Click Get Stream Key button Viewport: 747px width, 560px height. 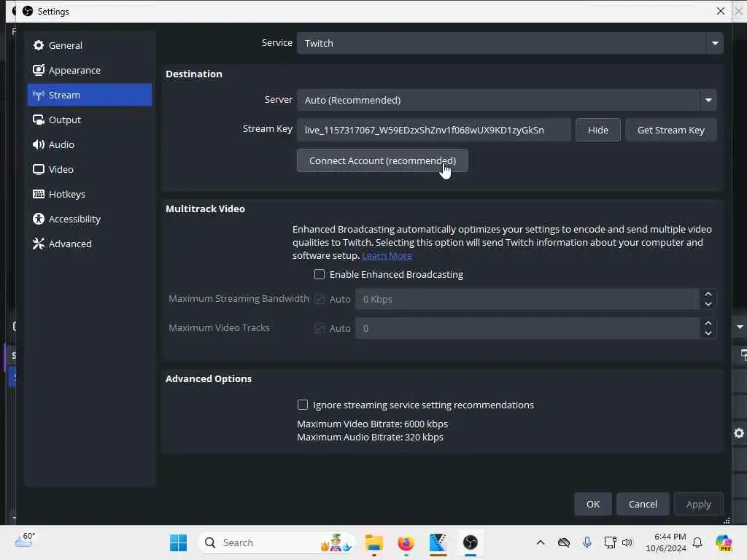pyautogui.click(x=671, y=130)
